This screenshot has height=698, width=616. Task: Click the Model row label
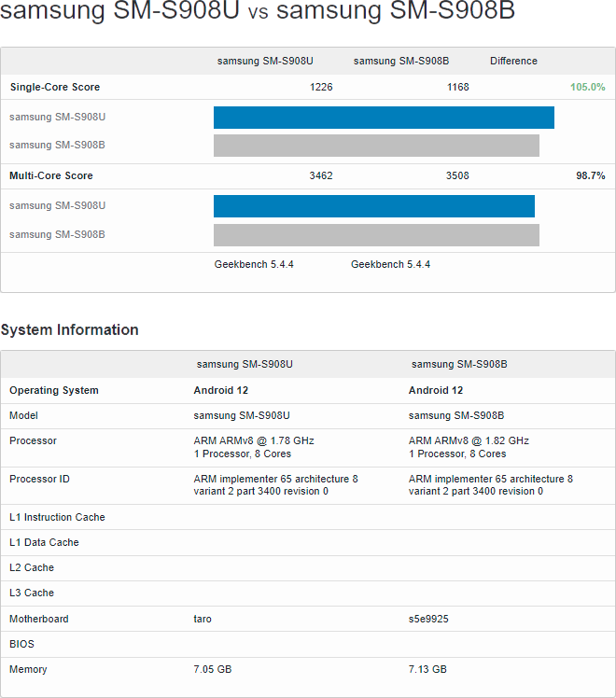[x=23, y=415]
